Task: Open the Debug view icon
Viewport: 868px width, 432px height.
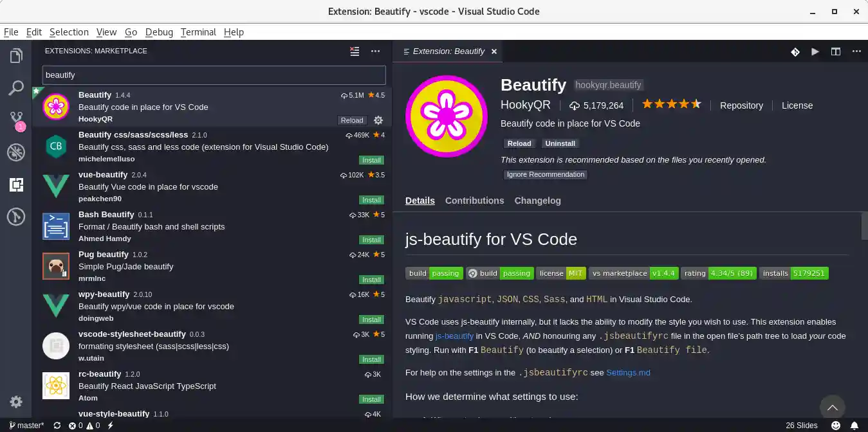Action: [16, 152]
